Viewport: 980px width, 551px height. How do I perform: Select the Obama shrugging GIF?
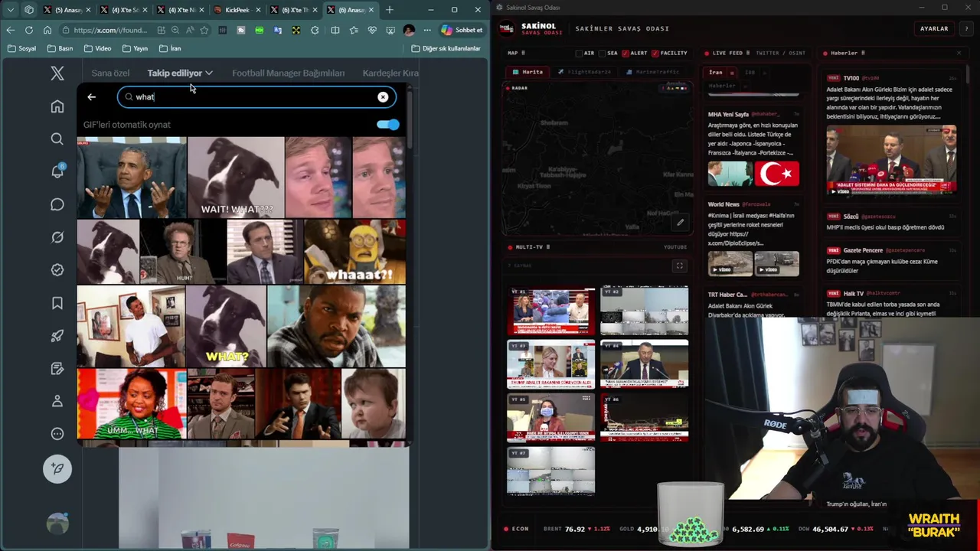[x=132, y=178]
